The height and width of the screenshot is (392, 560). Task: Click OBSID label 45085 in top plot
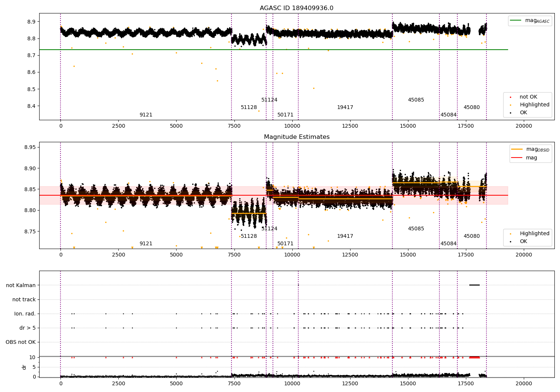point(416,100)
